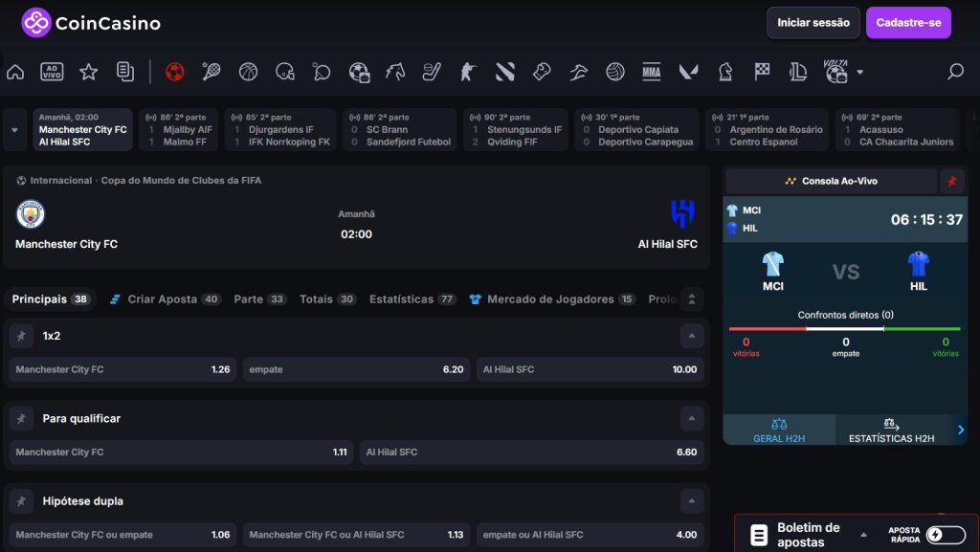Image resolution: width=980 pixels, height=552 pixels.
Task: Select the greyhound racing icon
Action: tap(578, 73)
